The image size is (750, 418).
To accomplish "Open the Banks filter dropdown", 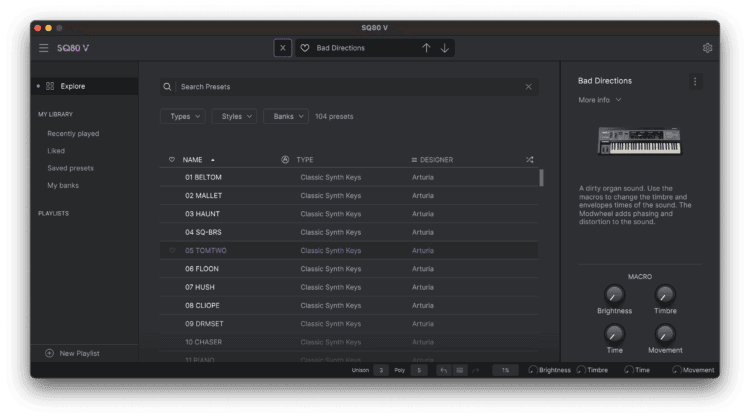I will 286,116.
